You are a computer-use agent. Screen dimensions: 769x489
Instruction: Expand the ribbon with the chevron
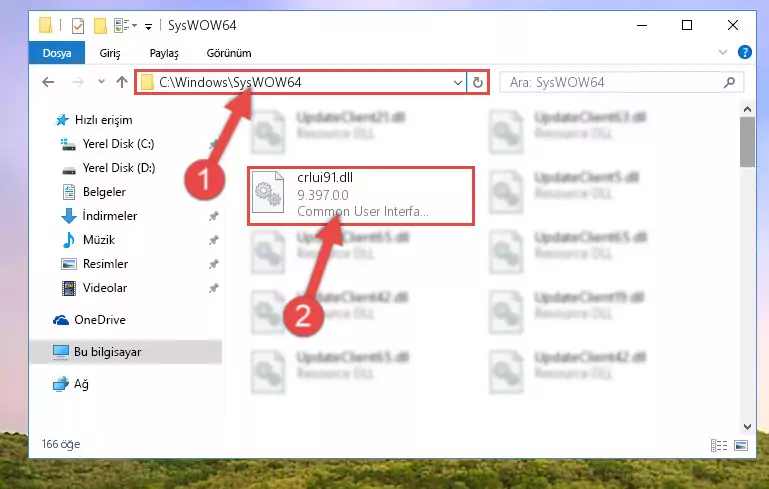pyautogui.click(x=722, y=52)
